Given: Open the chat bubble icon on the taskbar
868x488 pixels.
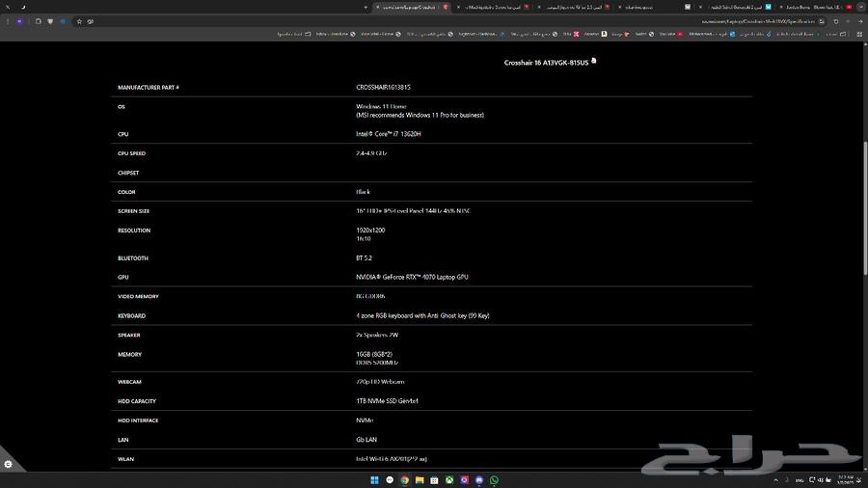Looking at the screenshot, I should [x=390, y=479].
